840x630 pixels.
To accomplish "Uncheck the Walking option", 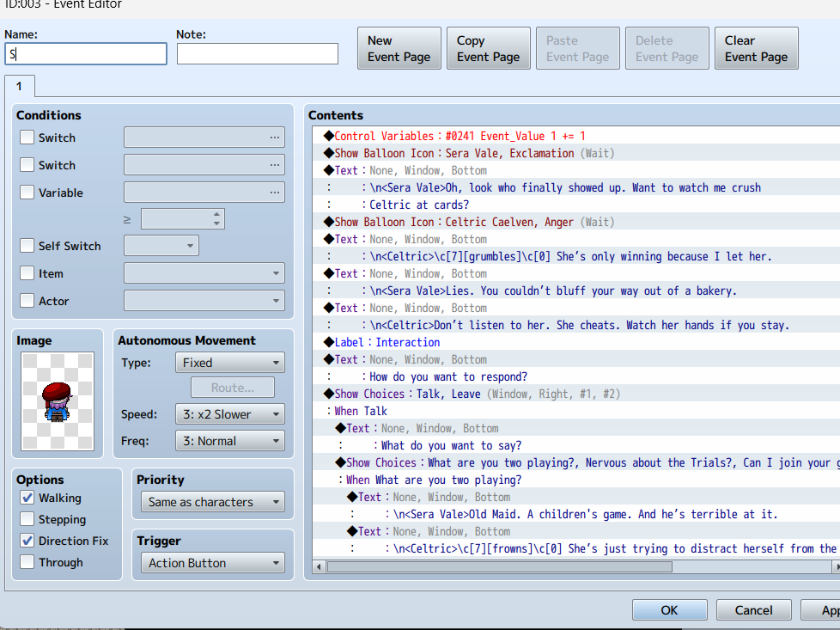I will pyautogui.click(x=27, y=498).
